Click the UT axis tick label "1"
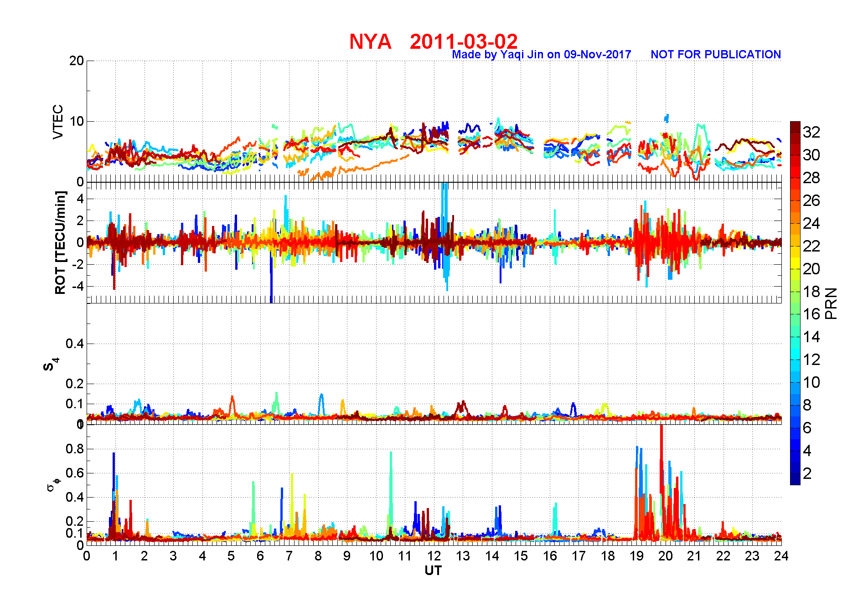 115,556
